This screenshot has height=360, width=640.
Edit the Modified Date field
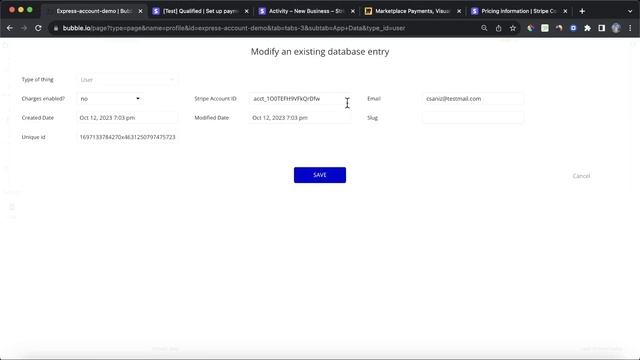(300, 118)
